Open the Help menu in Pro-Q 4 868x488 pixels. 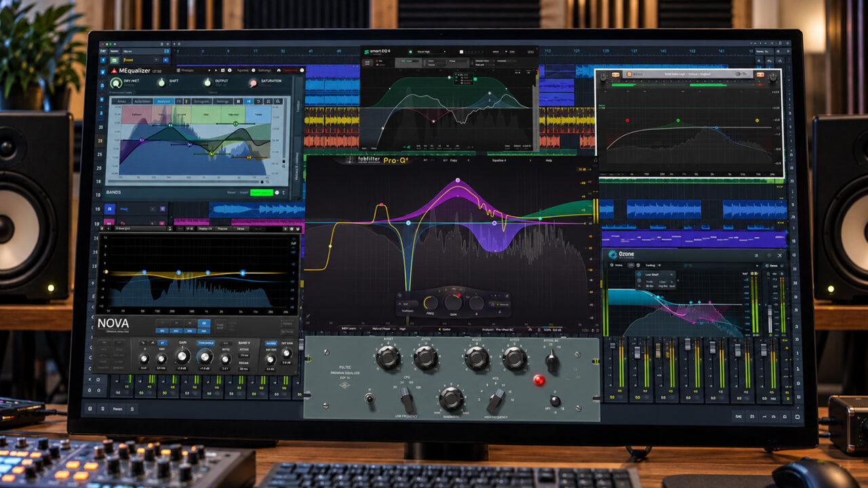549,160
